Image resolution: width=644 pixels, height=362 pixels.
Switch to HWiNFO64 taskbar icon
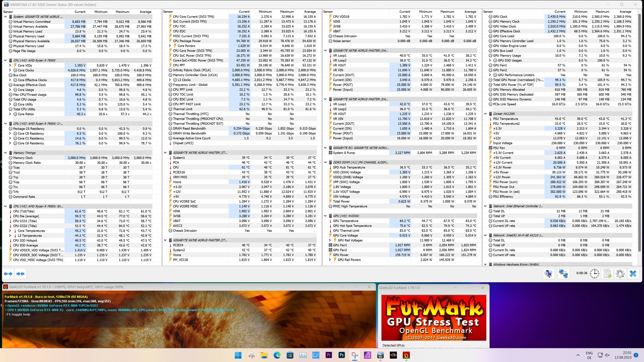[380, 355]
